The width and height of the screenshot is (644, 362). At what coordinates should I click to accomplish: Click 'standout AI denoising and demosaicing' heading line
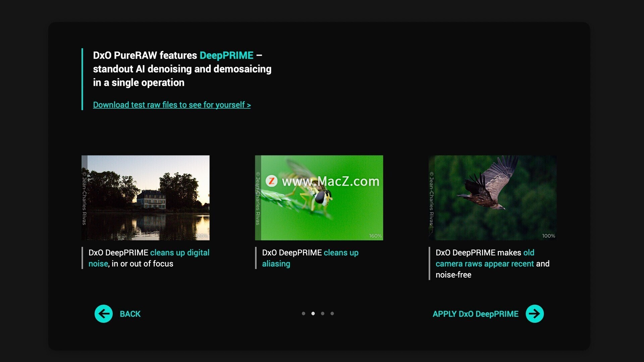182,69
